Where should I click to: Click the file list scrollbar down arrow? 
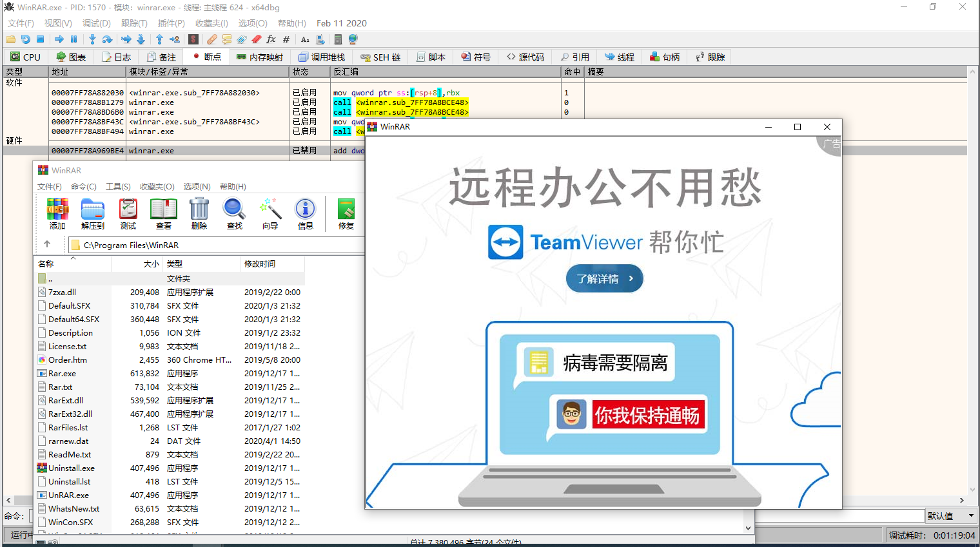point(748,528)
